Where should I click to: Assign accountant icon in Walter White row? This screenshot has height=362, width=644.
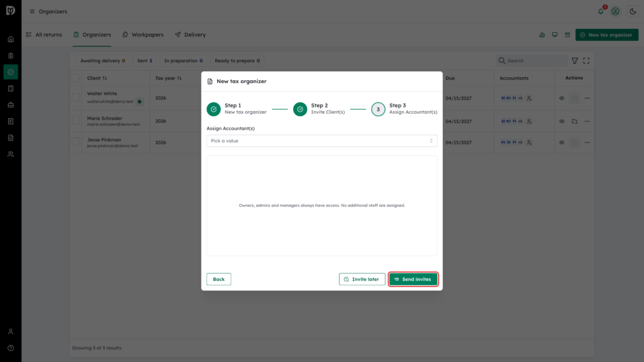pos(529,98)
